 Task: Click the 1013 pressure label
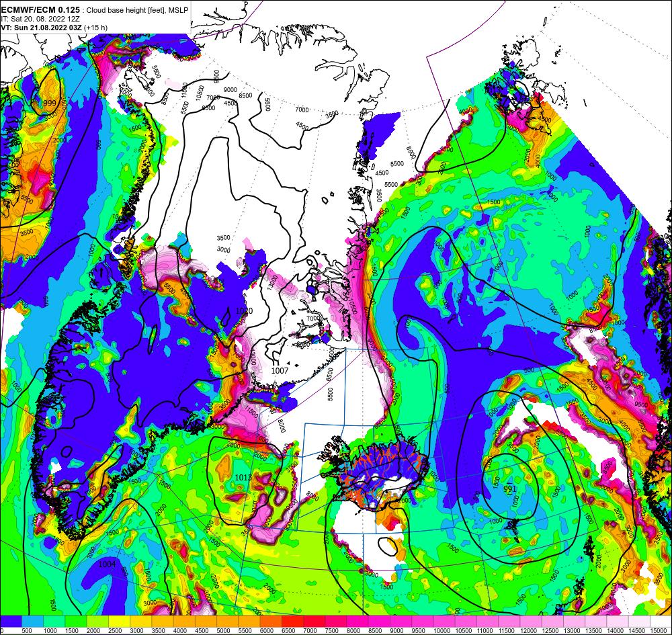[x=243, y=477]
